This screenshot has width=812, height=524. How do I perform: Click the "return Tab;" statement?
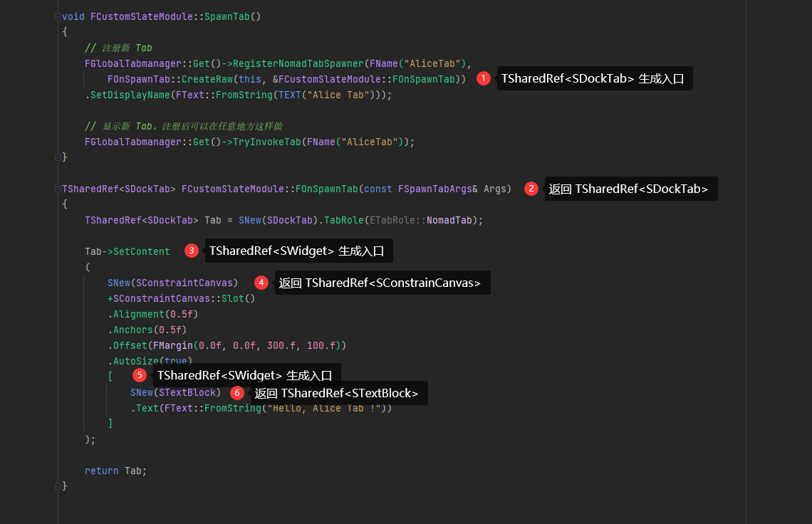pyautogui.click(x=115, y=471)
